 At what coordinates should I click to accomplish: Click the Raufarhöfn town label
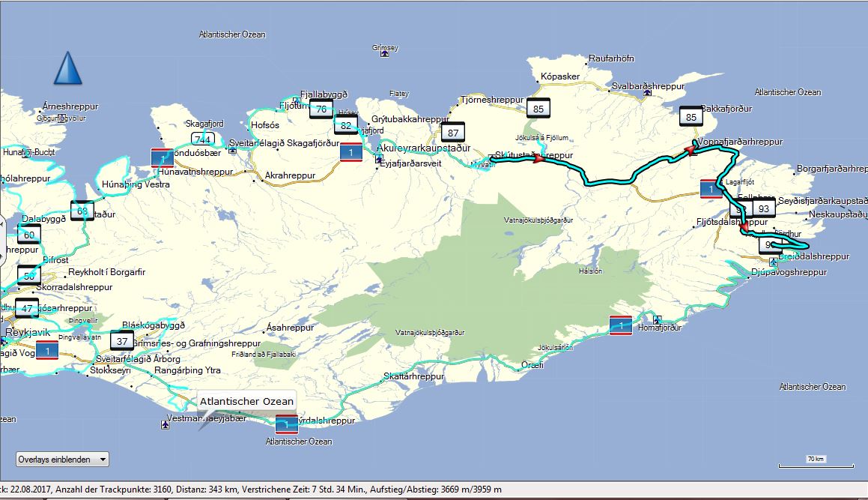(611, 58)
